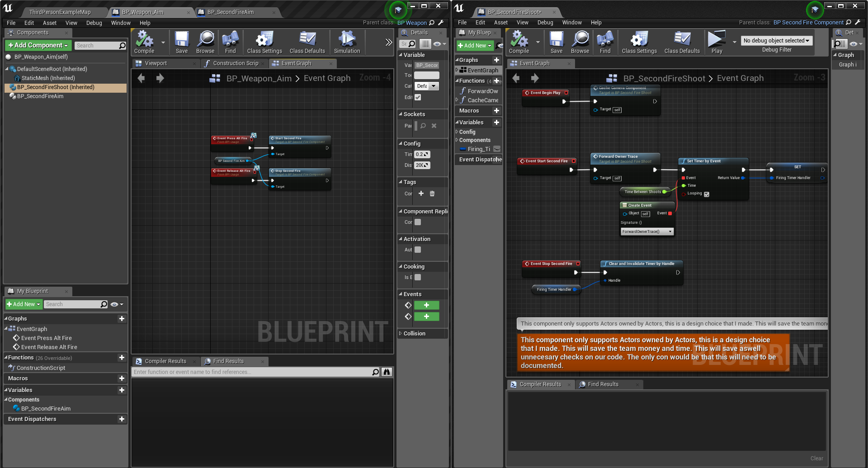The image size is (868, 468).
Task: Click Add New in My Blueprint panel
Action: [x=24, y=304]
